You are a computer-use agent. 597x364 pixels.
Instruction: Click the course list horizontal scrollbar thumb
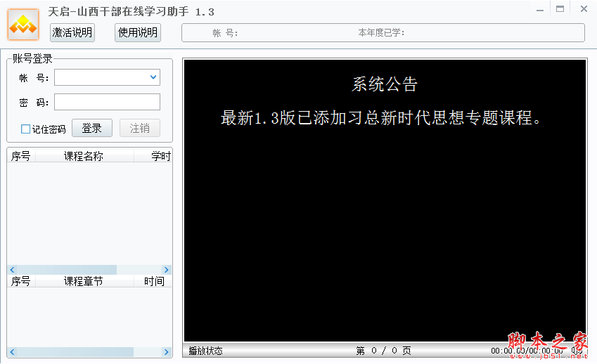[67, 270]
